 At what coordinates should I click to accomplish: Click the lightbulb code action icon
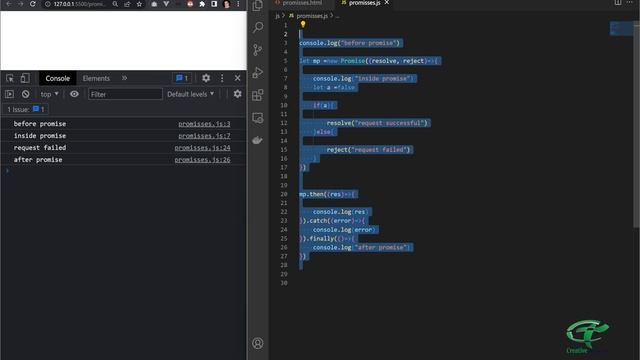pyautogui.click(x=303, y=24)
